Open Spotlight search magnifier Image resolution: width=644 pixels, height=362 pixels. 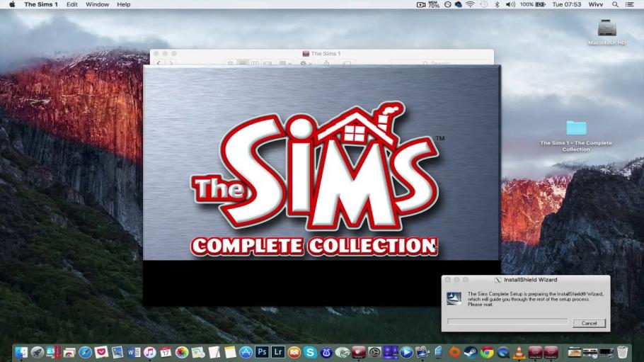click(x=615, y=4)
